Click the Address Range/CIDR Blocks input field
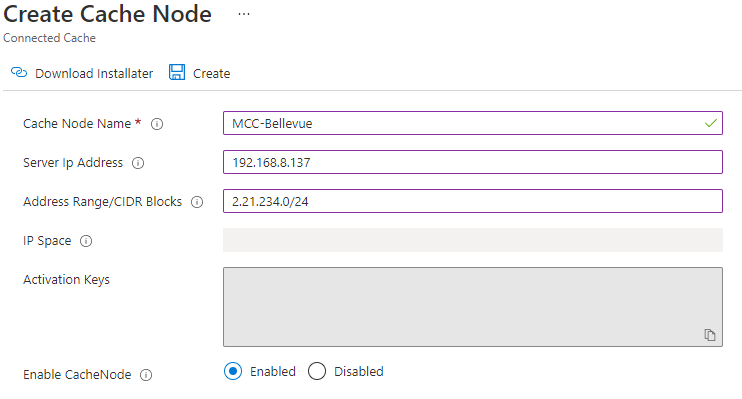742x399 pixels. [473, 201]
